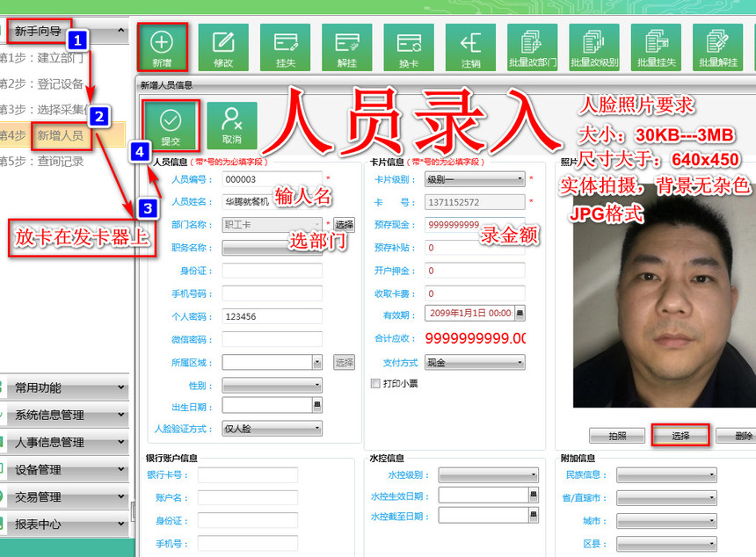Viewport: 756px width, 557px height.
Task: Click the 手机号码 input field
Action: coord(272,293)
